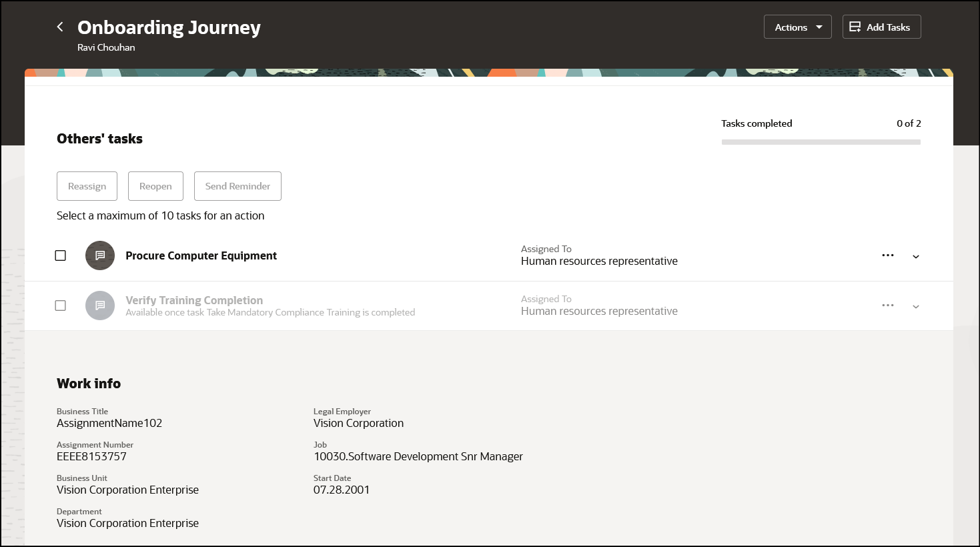This screenshot has height=547, width=980.
Task: Click the Add Tasks icon in the button
Action: [x=855, y=27]
